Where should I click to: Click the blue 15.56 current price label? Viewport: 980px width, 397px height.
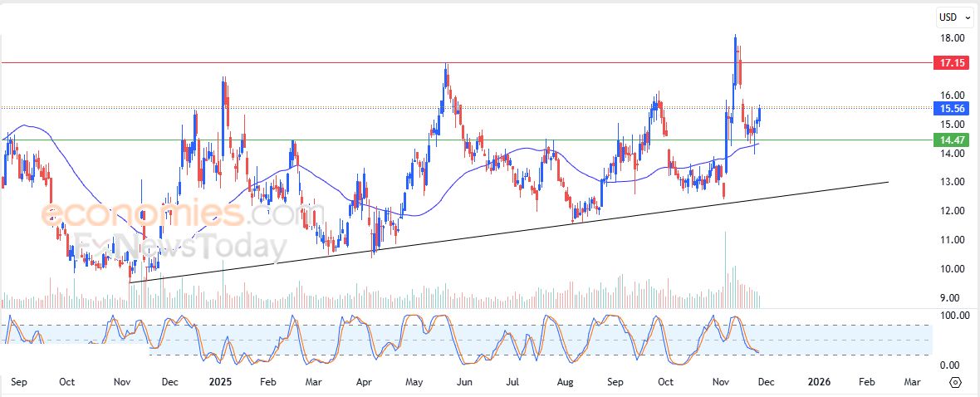click(x=951, y=108)
